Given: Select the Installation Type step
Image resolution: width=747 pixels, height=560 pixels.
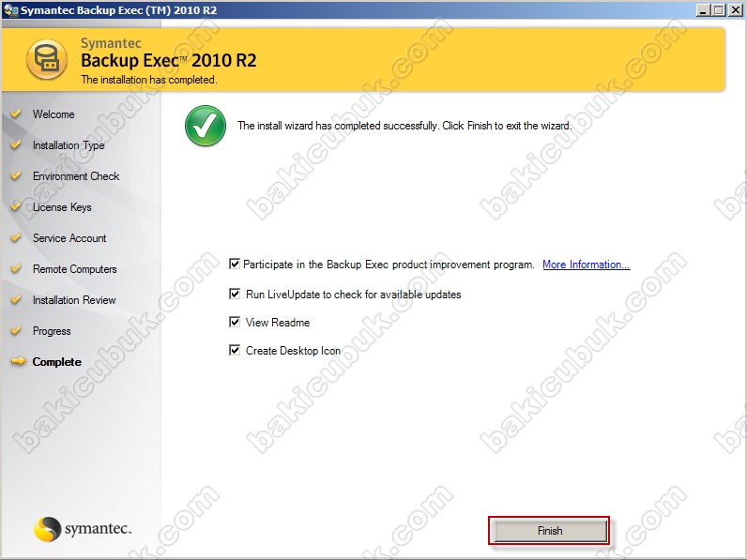Looking at the screenshot, I should (69, 145).
